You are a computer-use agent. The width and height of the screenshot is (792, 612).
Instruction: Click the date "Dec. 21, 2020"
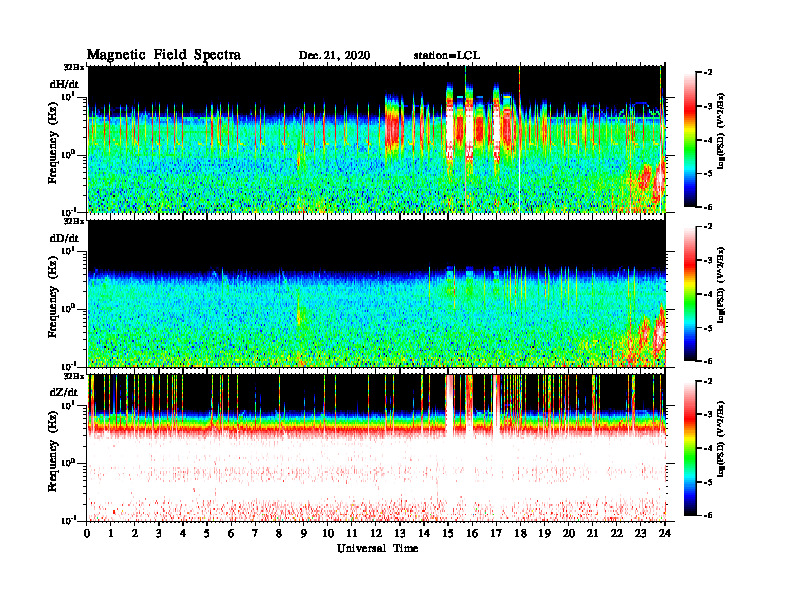[x=334, y=56]
